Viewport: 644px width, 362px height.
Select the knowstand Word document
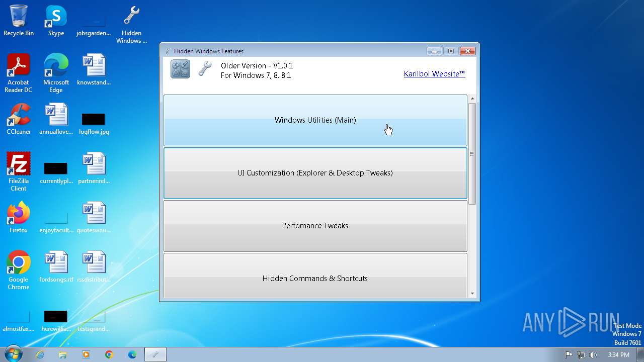(x=94, y=70)
